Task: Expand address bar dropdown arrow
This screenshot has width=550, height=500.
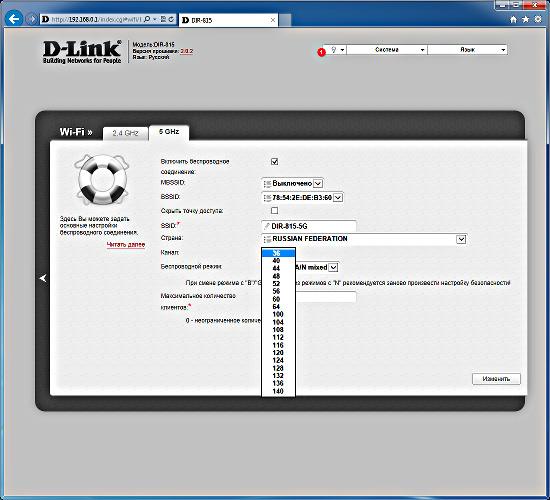Action: click(155, 19)
